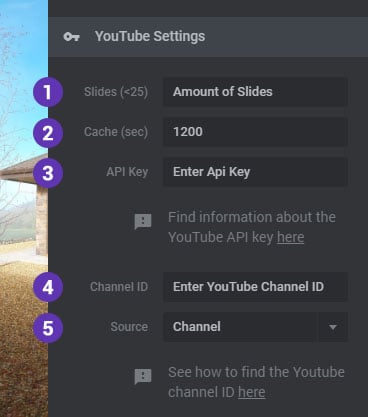This screenshot has width=368, height=417.
Task: Click the purple number 4 badge
Action: 48,287
